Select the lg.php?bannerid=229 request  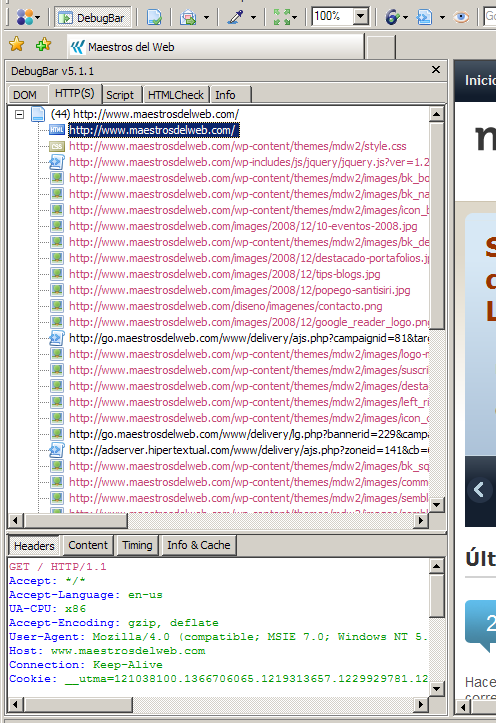[249, 434]
